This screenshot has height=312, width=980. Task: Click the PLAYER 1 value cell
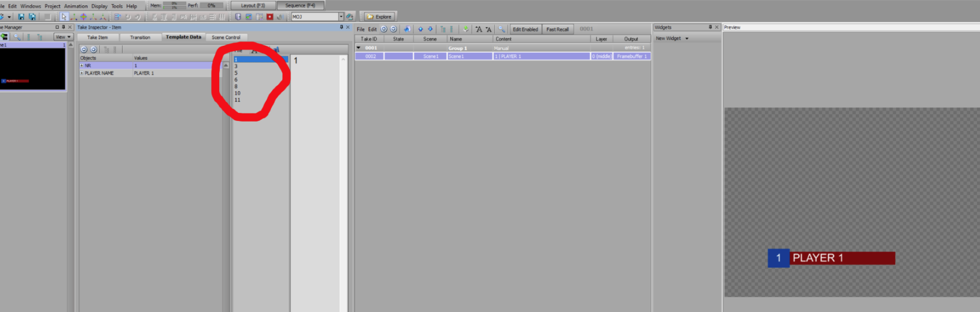tap(176, 73)
